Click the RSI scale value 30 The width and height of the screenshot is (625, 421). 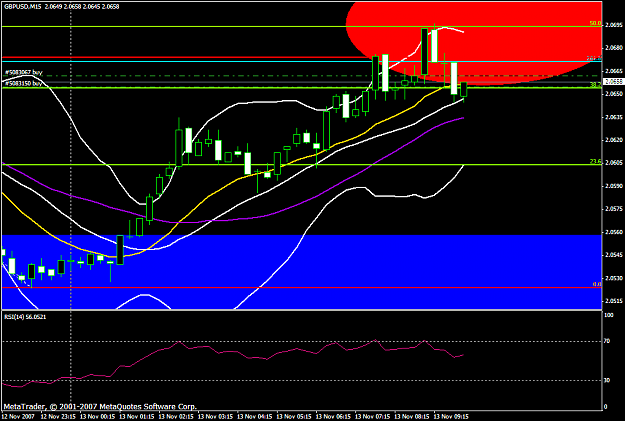[x=607, y=380]
